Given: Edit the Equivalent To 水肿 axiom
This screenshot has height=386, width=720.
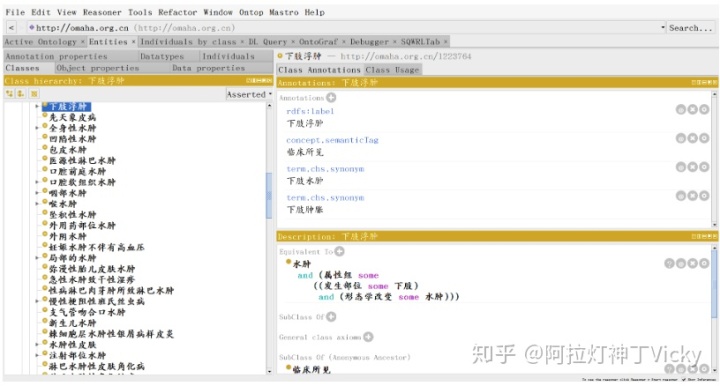Looking at the screenshot, I should (x=704, y=263).
